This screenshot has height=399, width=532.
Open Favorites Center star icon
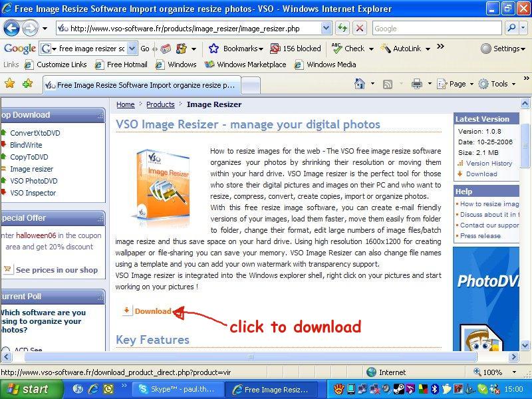point(10,84)
